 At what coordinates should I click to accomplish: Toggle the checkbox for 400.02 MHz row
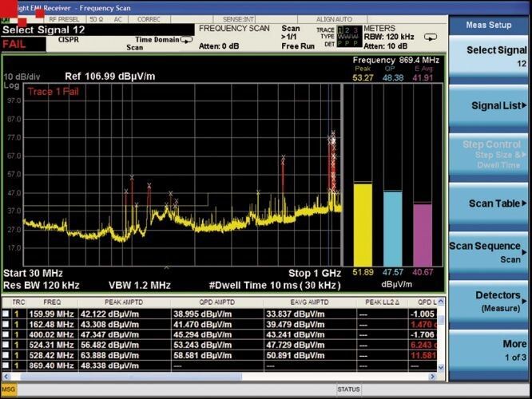point(6,334)
